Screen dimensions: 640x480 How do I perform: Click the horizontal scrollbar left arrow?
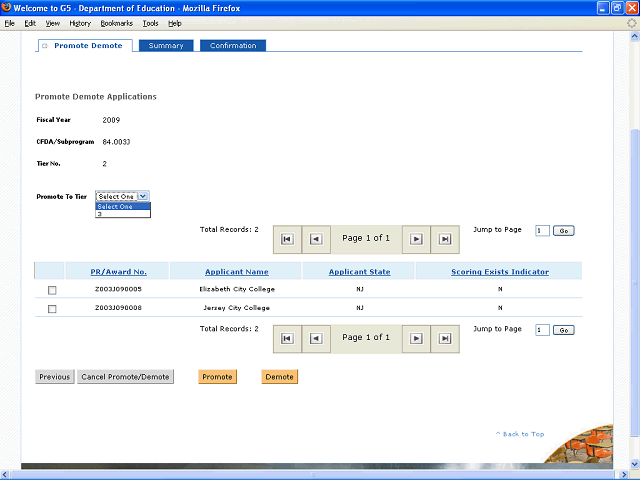(x=6, y=475)
